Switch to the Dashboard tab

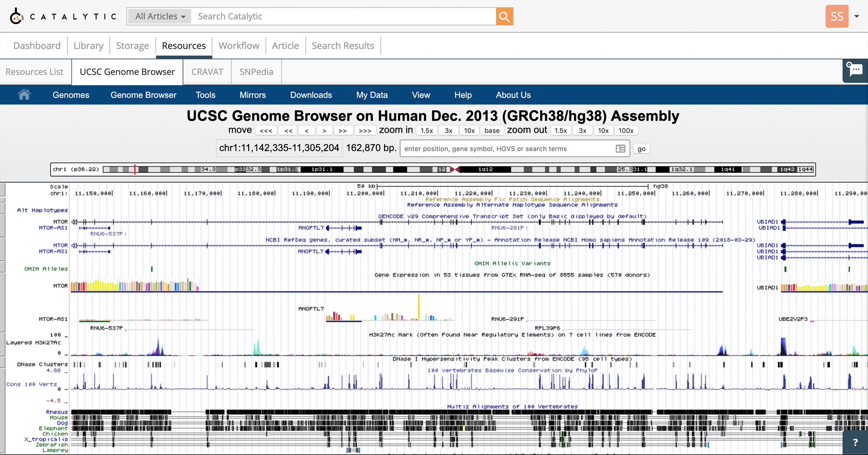(37, 46)
